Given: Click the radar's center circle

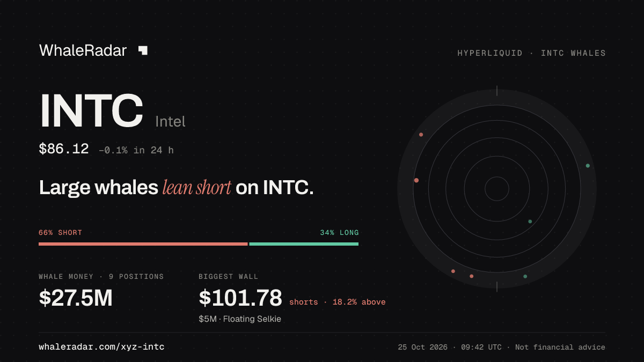Looking at the screenshot, I should point(497,189).
